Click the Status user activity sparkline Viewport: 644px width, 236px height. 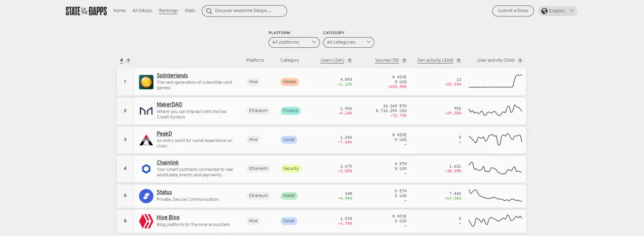[x=495, y=195]
